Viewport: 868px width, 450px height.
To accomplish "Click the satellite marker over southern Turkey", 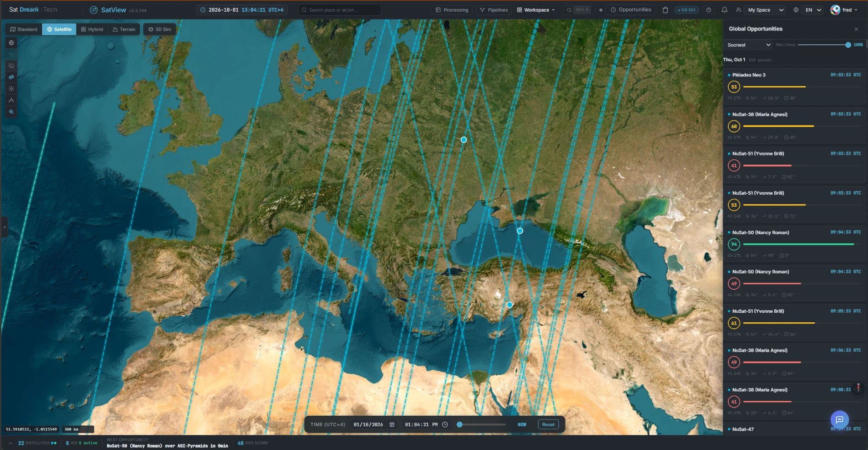I will (x=510, y=304).
